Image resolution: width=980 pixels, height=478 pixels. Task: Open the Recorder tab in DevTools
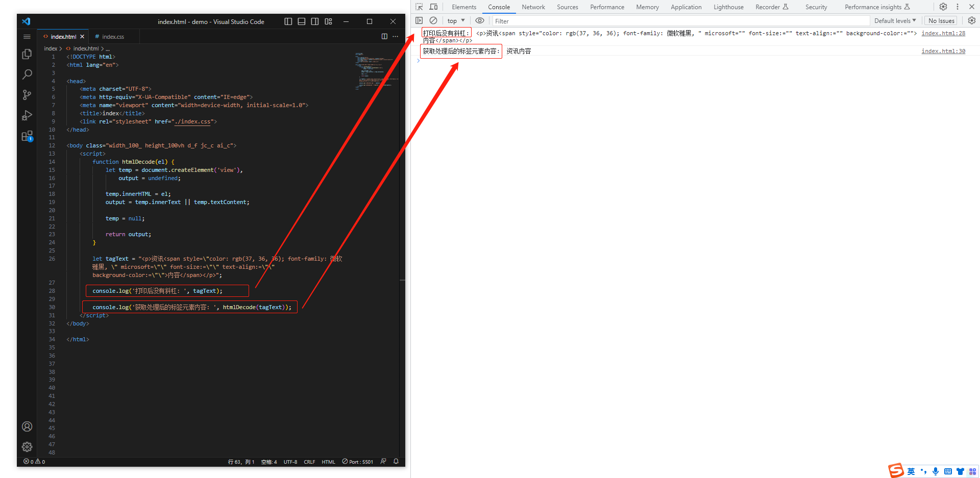(x=772, y=7)
